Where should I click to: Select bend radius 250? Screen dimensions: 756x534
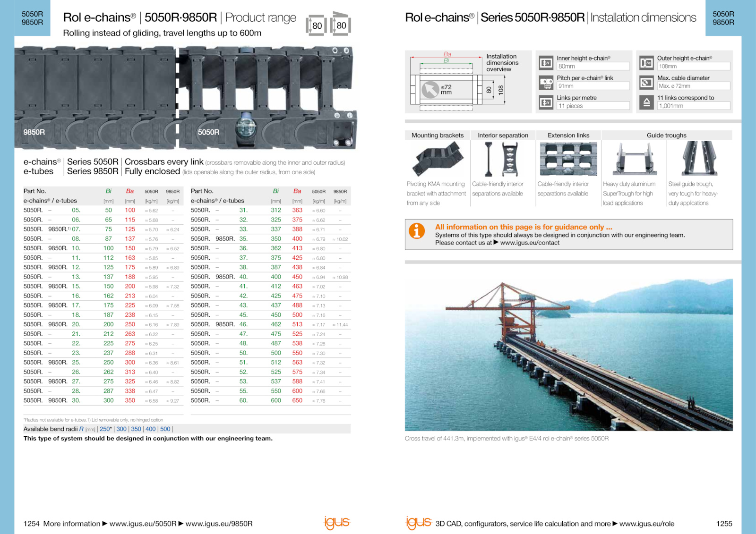pyautogui.click(x=105, y=429)
